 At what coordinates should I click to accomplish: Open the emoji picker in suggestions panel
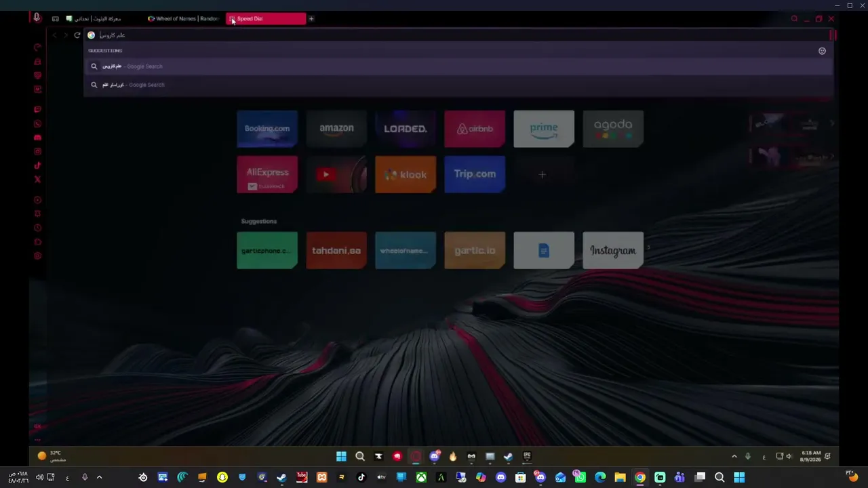822,51
